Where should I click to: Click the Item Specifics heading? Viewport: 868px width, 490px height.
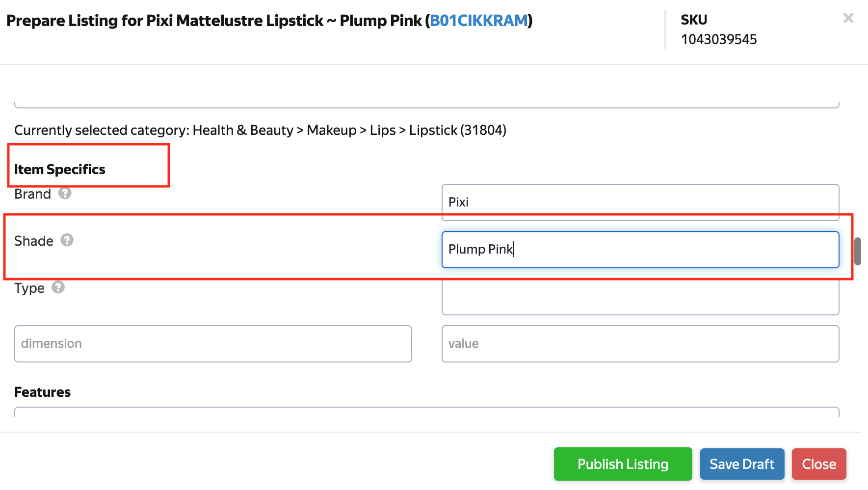(59, 169)
